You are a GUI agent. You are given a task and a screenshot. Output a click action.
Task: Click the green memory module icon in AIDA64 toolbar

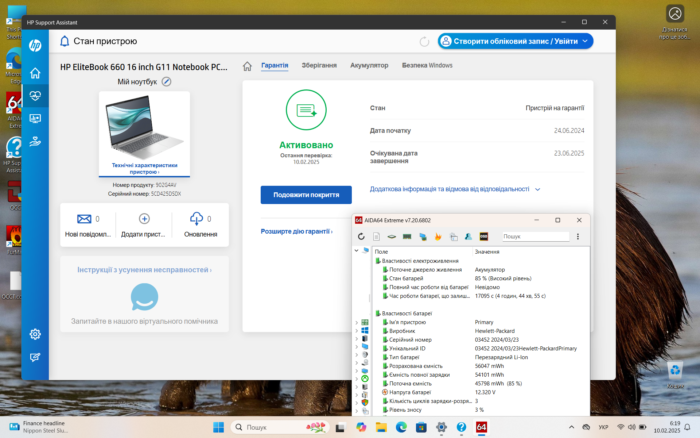(407, 237)
